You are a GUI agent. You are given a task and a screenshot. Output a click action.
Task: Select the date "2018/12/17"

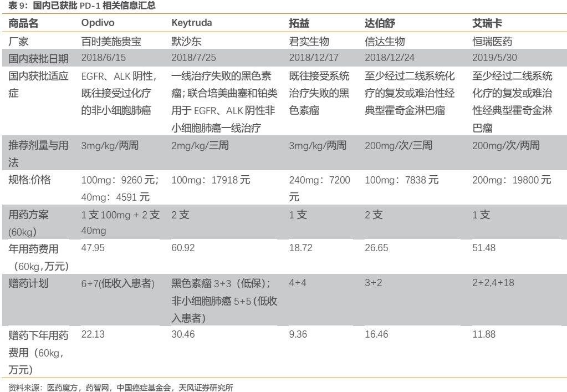coord(314,58)
